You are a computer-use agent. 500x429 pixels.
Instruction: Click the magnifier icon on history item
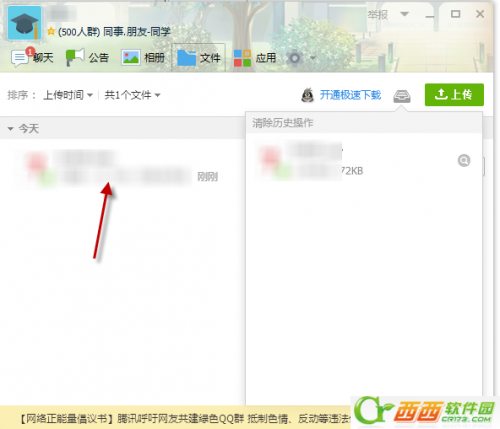point(464,161)
